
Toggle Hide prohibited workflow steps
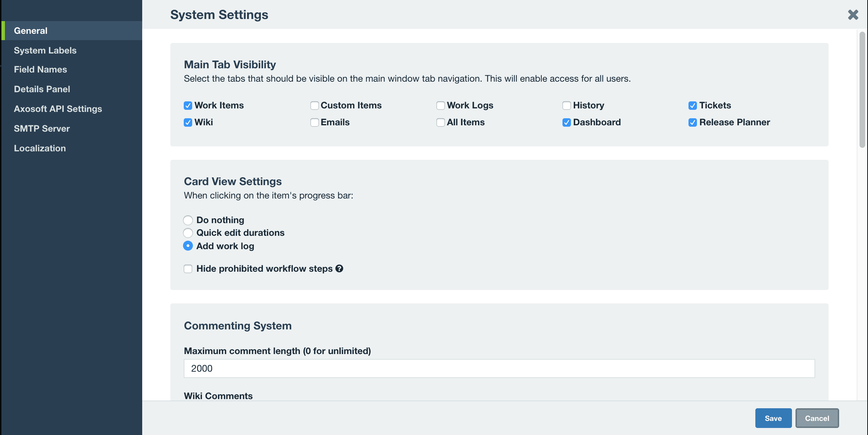188,269
